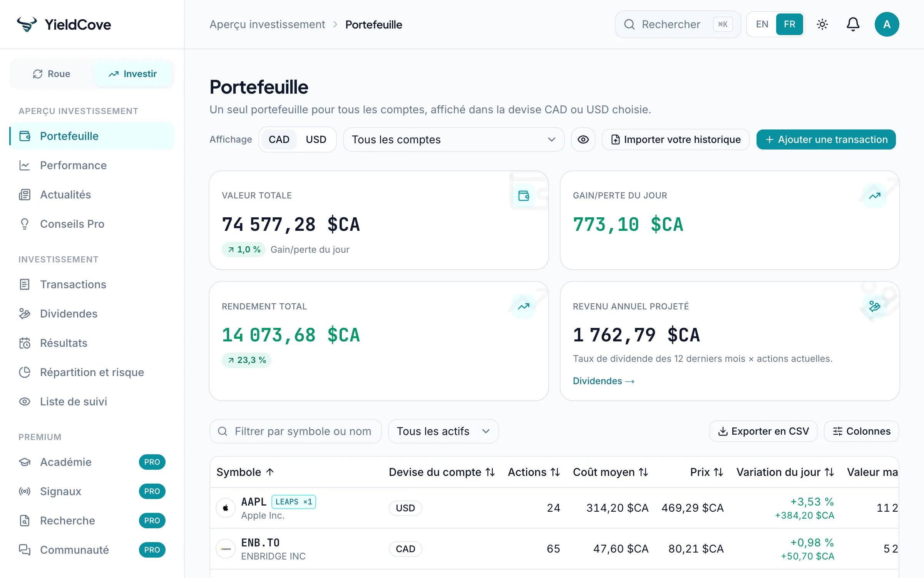Click the AAPL symbol text
Screen dimensions: 924x578
point(254,502)
